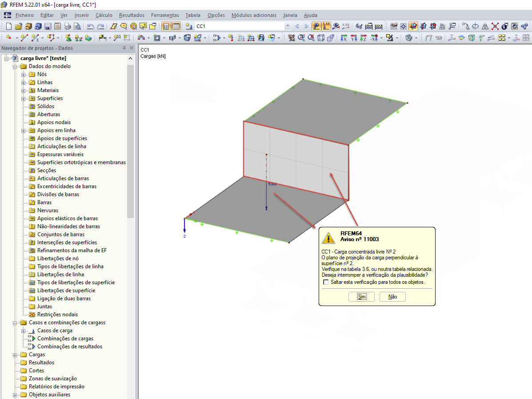Open the Ajuda menu
Viewport: 532px width, 399px height.
[x=311, y=15]
